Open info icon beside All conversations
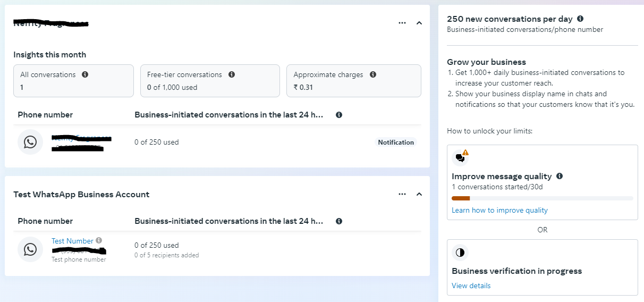Screen dimensions: 644x302 pos(85,74)
